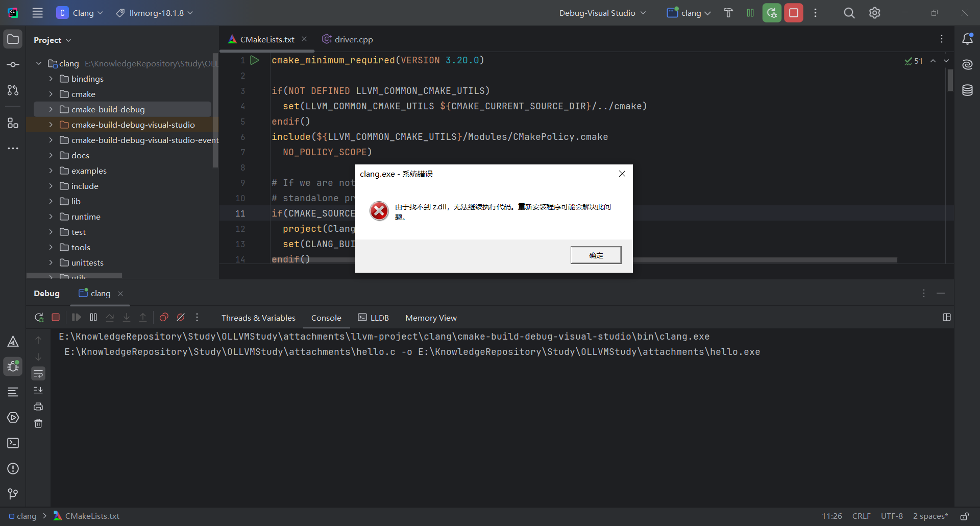Viewport: 980px width, 526px height.
Task: Open the Pull Requests tool window
Action: [13, 90]
